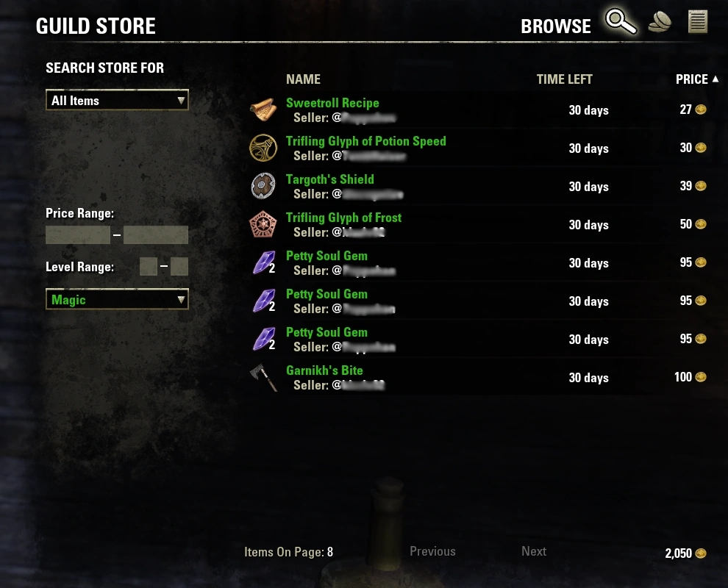Open the Listings scroll icon tab

[x=697, y=22]
